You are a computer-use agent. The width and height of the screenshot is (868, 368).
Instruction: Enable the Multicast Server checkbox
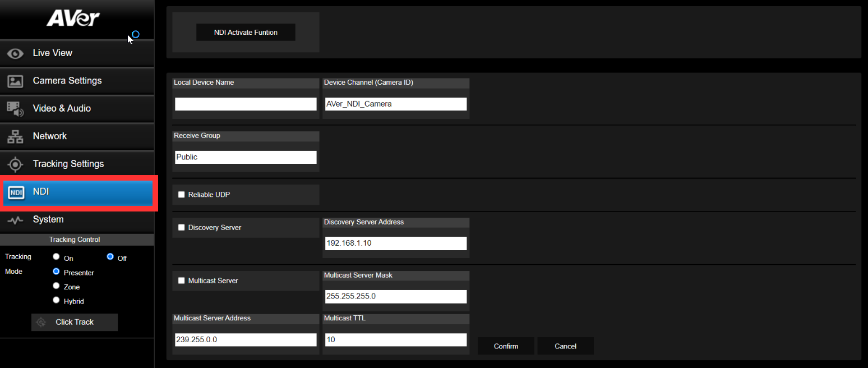click(181, 280)
